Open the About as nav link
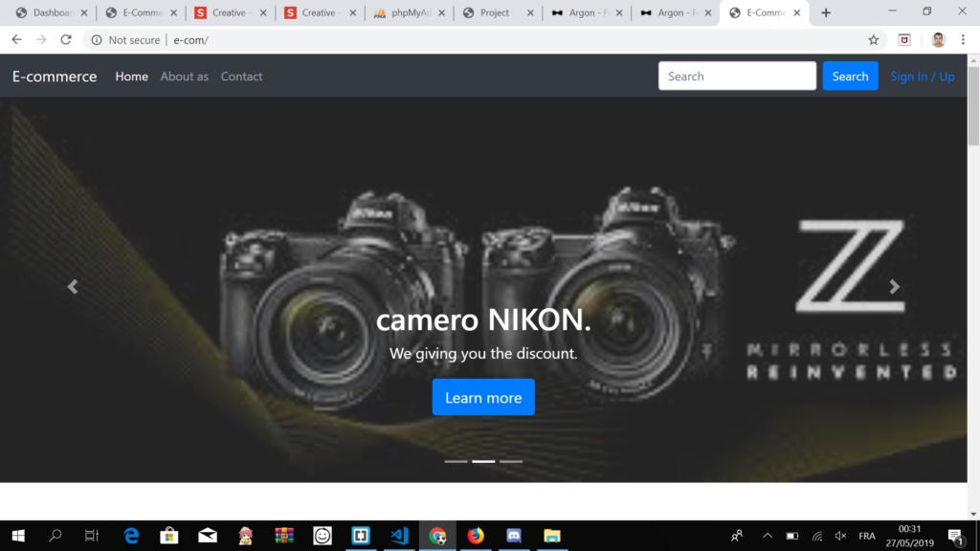The image size is (980, 551). tap(185, 77)
